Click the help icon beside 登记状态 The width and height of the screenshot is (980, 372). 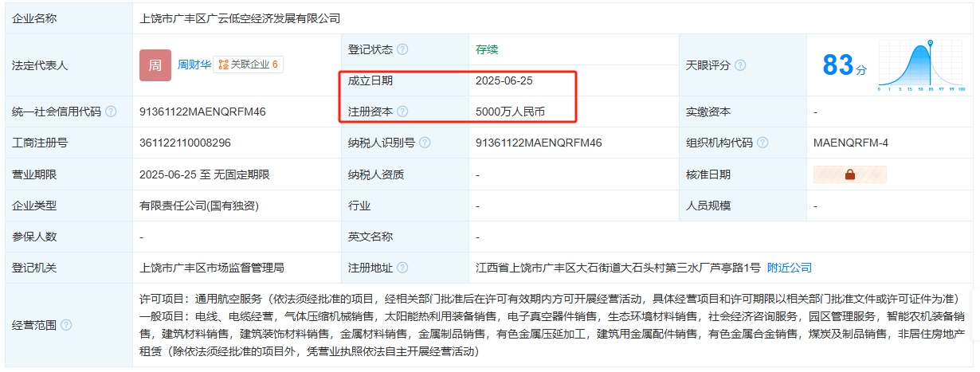pyautogui.click(x=402, y=49)
